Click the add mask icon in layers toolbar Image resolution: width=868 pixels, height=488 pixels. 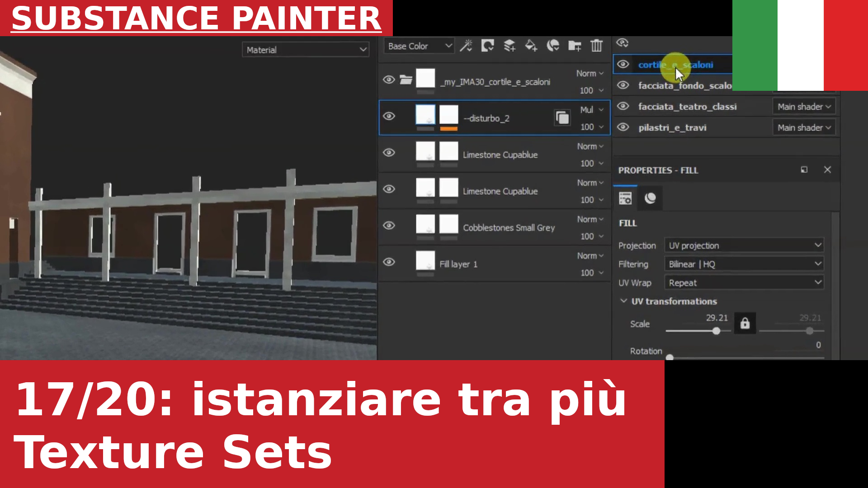(487, 46)
